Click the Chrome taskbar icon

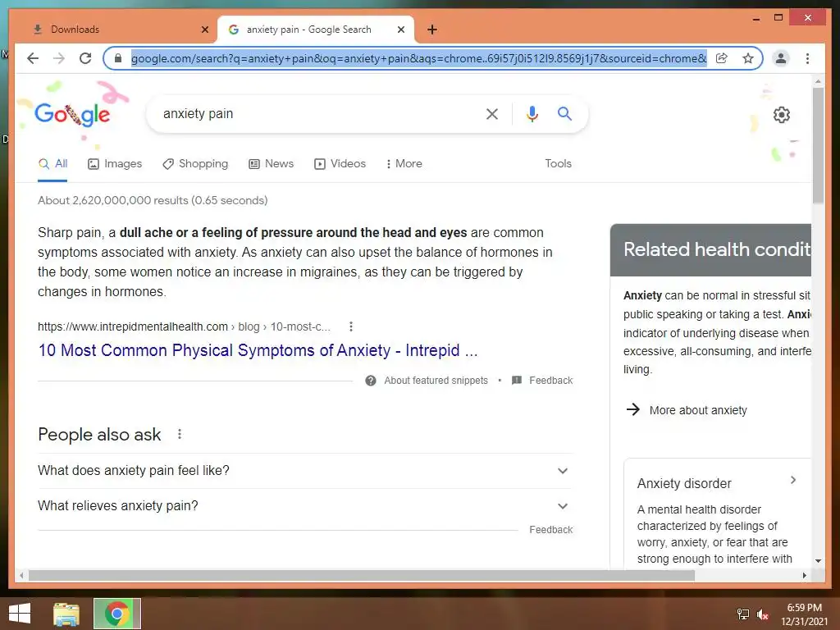click(117, 614)
